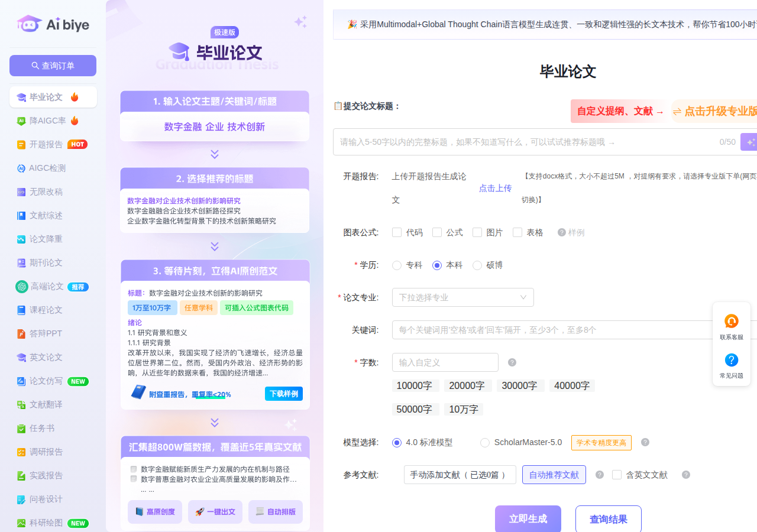Click the 立即生成 button

click(x=528, y=519)
